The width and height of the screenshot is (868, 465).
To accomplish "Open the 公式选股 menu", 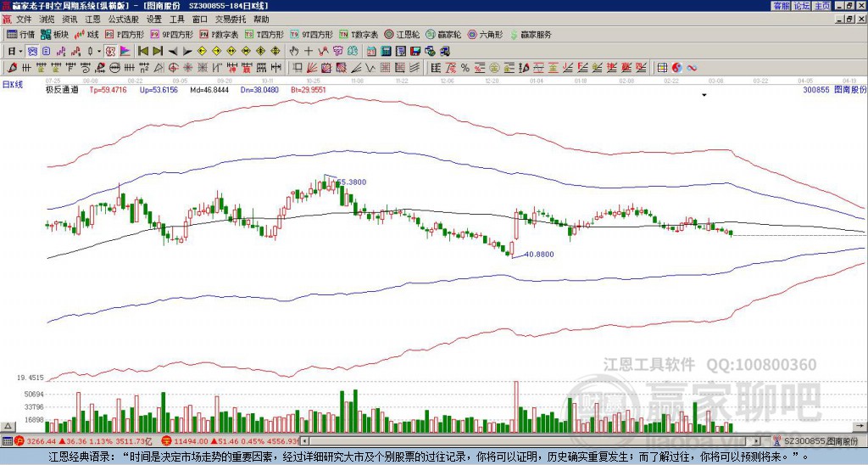I will pos(124,20).
